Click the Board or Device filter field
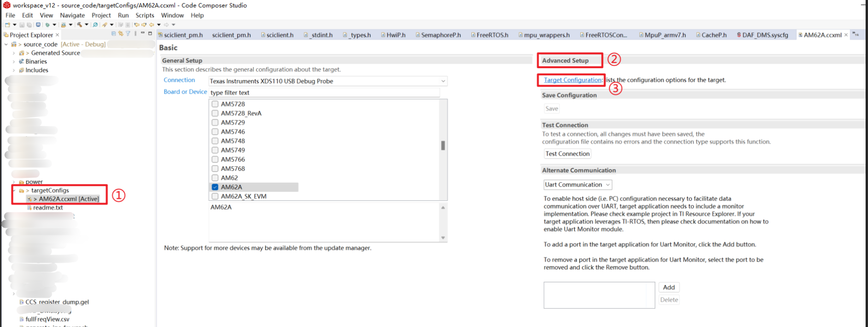This screenshot has height=327, width=868. click(325, 93)
